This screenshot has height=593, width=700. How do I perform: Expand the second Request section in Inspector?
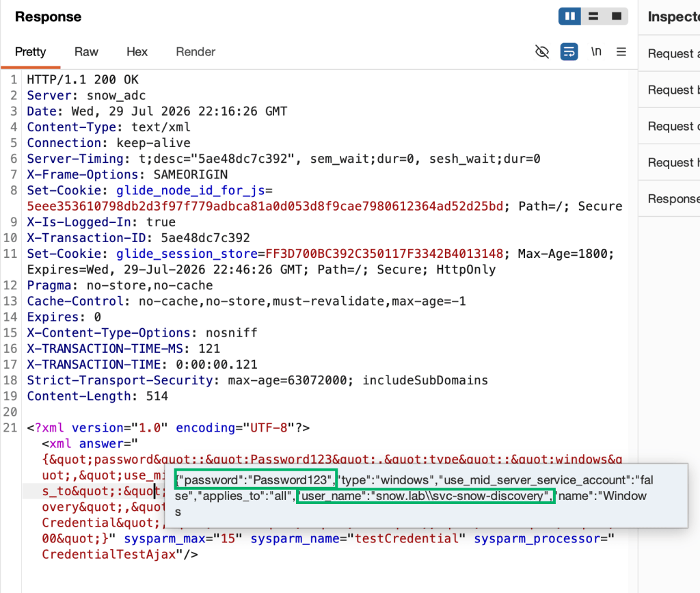[669, 90]
